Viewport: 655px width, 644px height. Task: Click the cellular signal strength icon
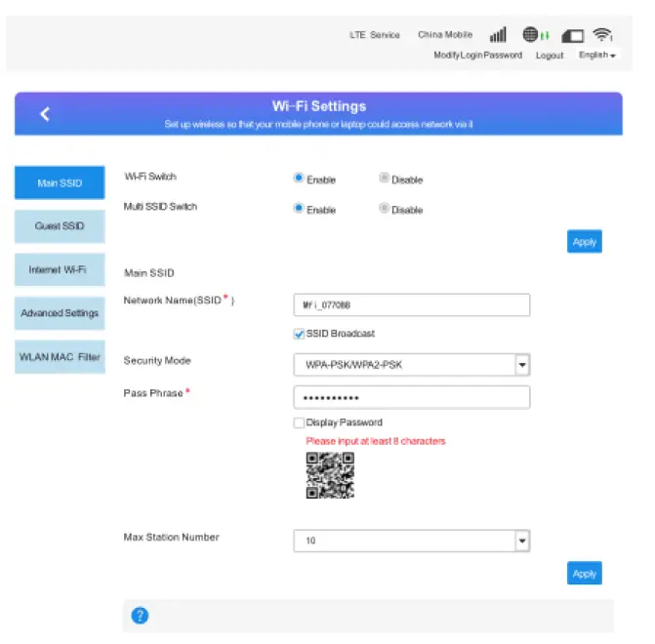(x=498, y=35)
